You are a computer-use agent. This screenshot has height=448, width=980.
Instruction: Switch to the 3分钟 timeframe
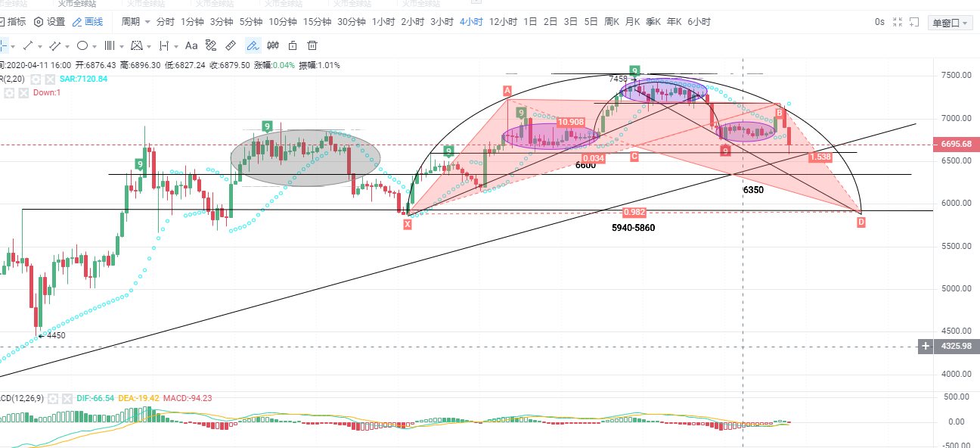[x=222, y=22]
